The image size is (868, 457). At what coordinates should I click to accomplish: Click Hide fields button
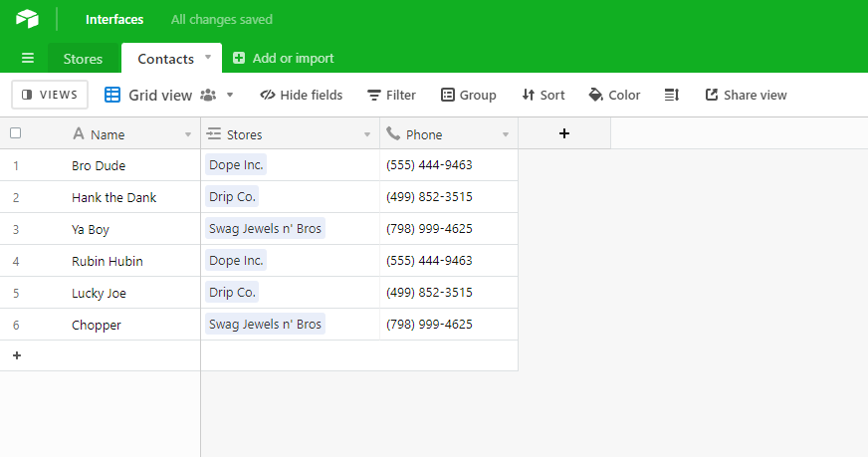(x=302, y=95)
